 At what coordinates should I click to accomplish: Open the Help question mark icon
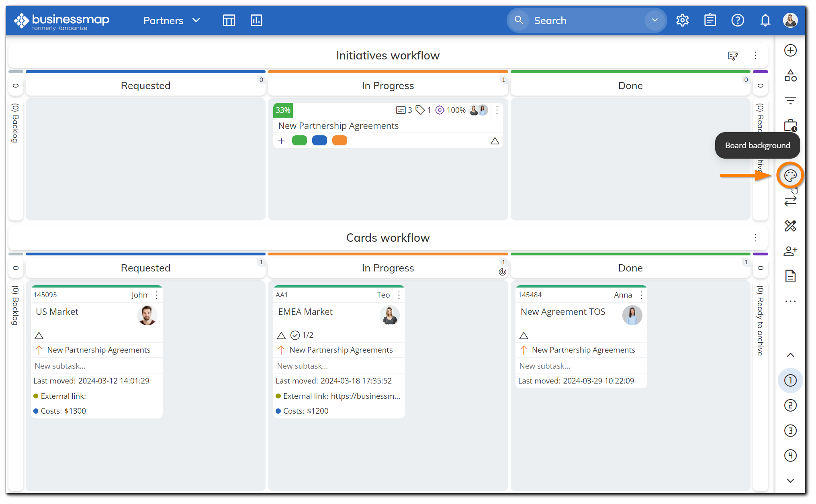(x=738, y=20)
